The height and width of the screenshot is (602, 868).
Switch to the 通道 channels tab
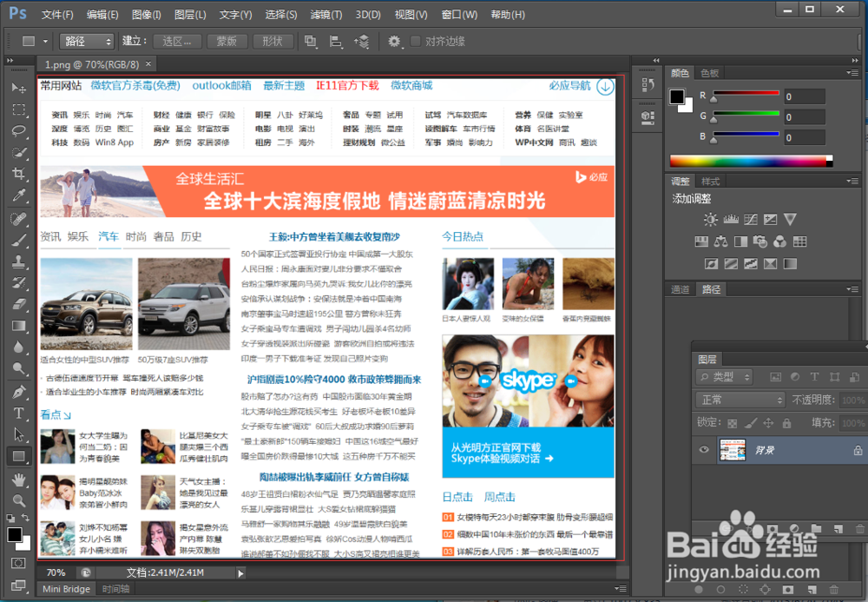click(x=680, y=289)
